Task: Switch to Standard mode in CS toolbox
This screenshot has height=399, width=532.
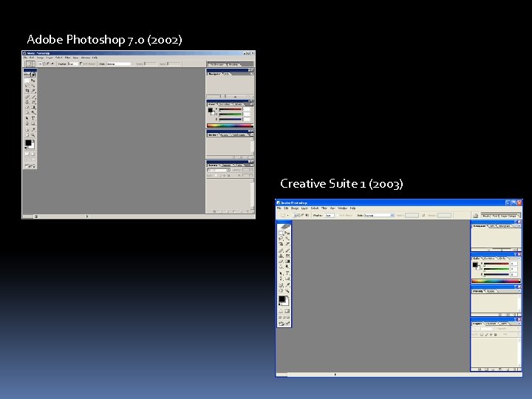Action: click(x=281, y=311)
